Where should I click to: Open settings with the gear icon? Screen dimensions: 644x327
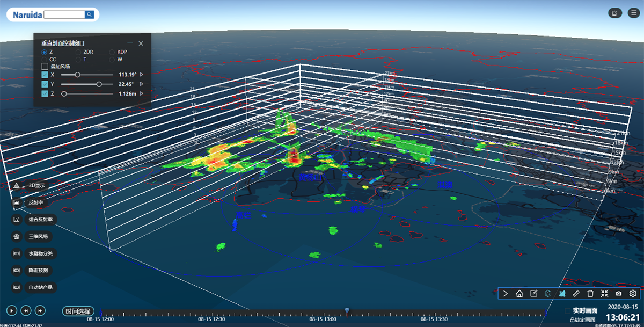(x=633, y=294)
